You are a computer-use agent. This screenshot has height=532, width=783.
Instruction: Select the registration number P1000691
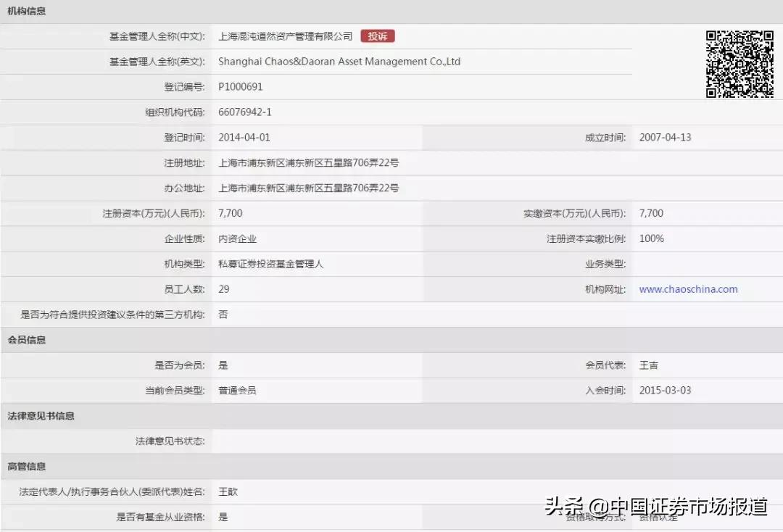239,86
